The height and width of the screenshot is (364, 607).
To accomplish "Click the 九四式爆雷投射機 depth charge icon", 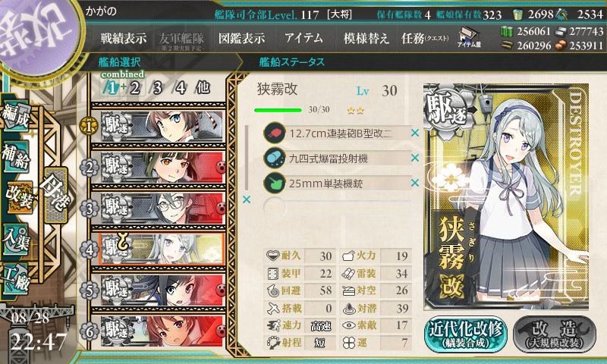I will click(274, 158).
